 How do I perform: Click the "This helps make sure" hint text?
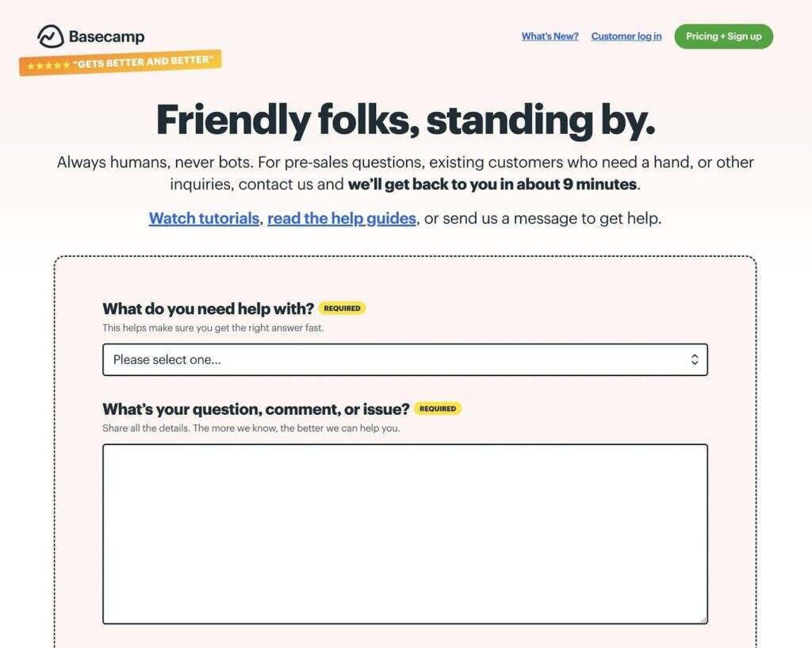pyautogui.click(x=213, y=328)
